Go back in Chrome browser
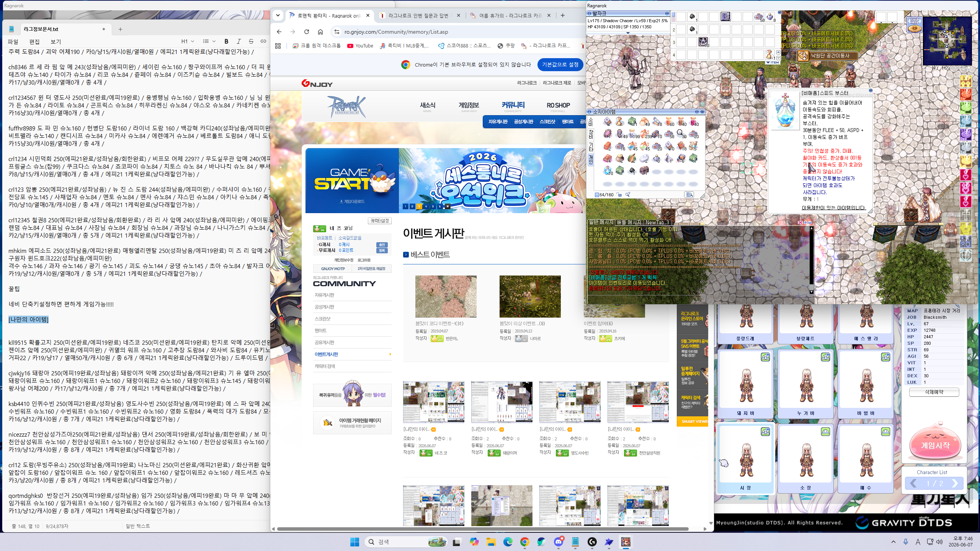 (279, 32)
